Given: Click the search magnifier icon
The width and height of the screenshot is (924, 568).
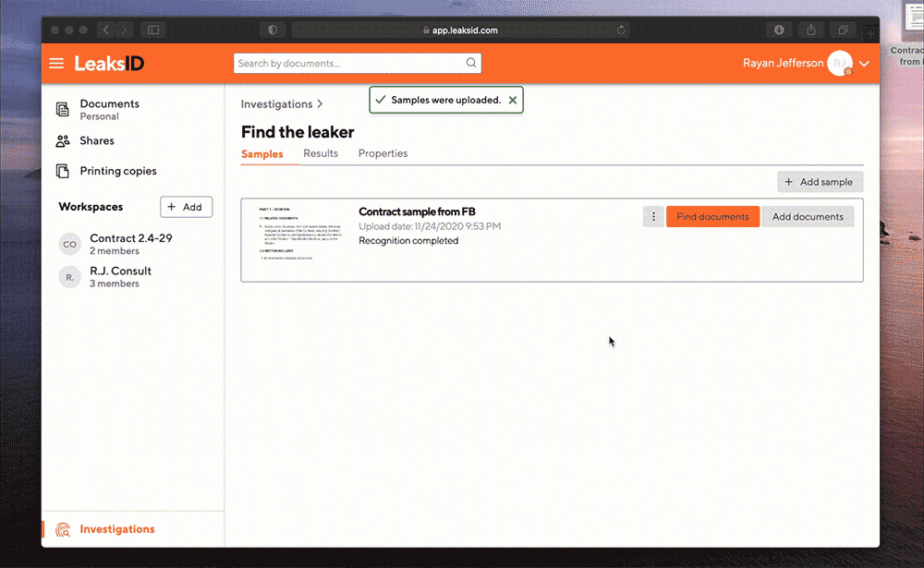Looking at the screenshot, I should click(471, 63).
